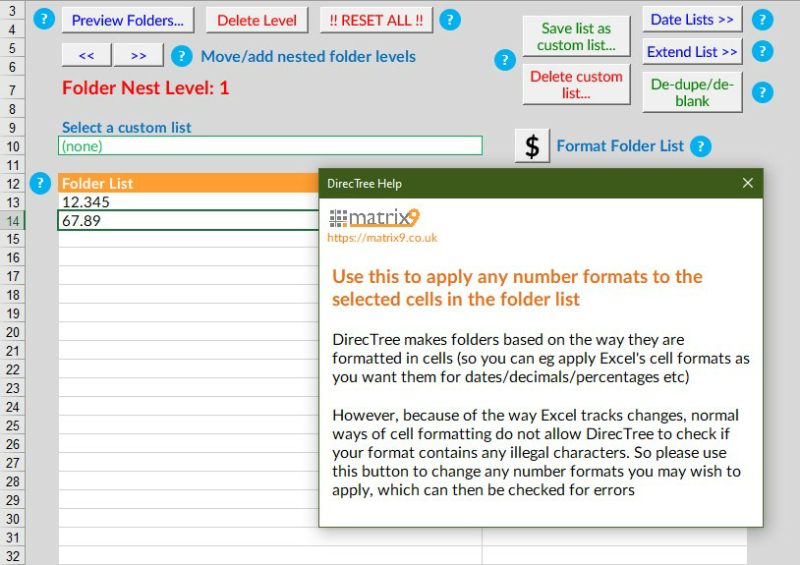
Task: Click the !! RESET ALL !! button
Action: pos(376,20)
